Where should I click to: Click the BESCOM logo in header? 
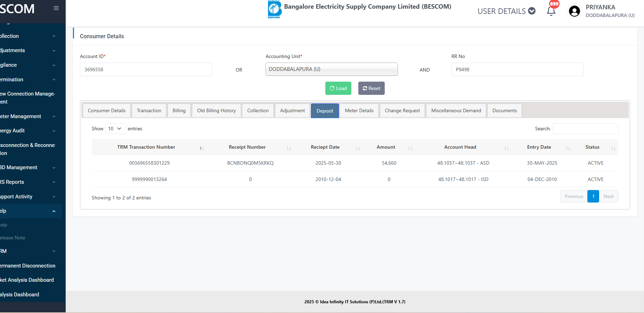pos(275,9)
